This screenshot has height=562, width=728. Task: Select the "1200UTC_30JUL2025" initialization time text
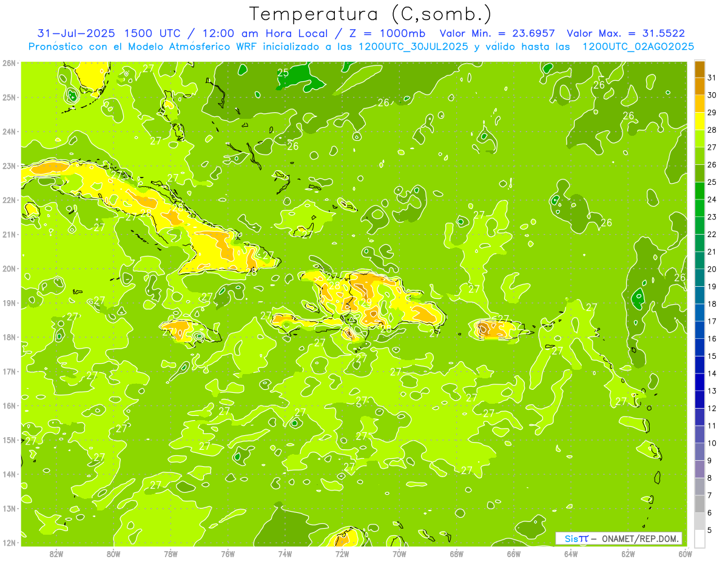[x=414, y=47]
